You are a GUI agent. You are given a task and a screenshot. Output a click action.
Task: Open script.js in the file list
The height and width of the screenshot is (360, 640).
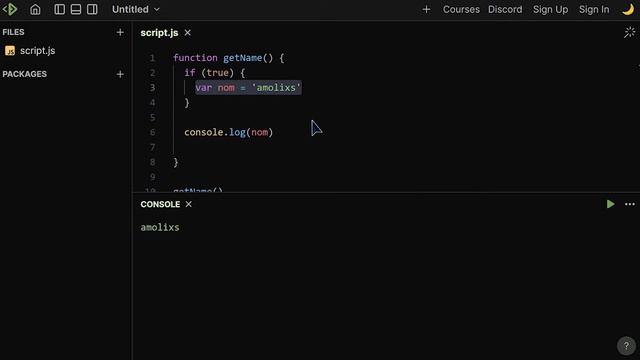[38, 51]
